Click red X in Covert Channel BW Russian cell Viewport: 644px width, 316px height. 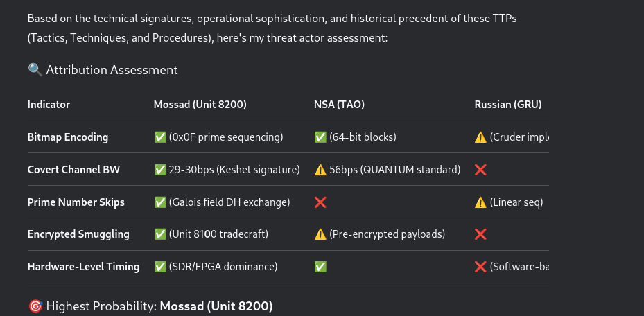(480, 170)
